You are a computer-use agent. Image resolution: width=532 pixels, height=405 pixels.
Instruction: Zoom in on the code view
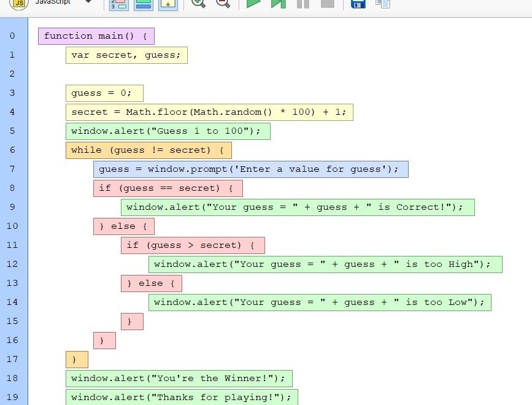point(198,3)
